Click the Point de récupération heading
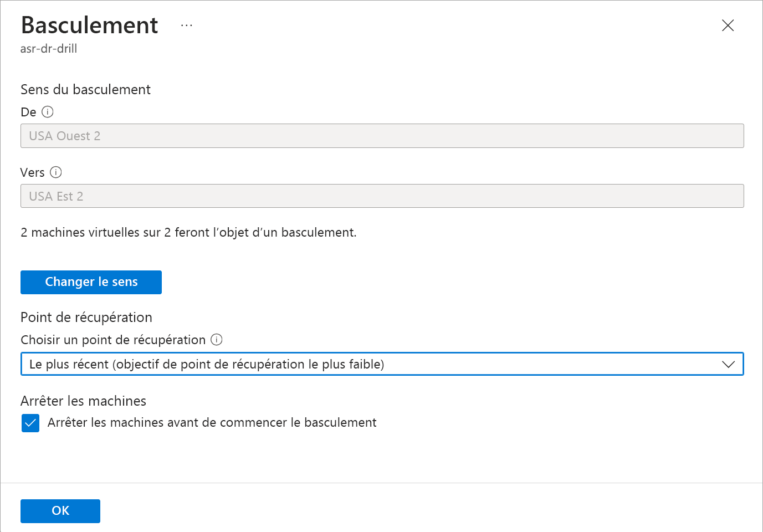This screenshot has width=763, height=532. (86, 318)
